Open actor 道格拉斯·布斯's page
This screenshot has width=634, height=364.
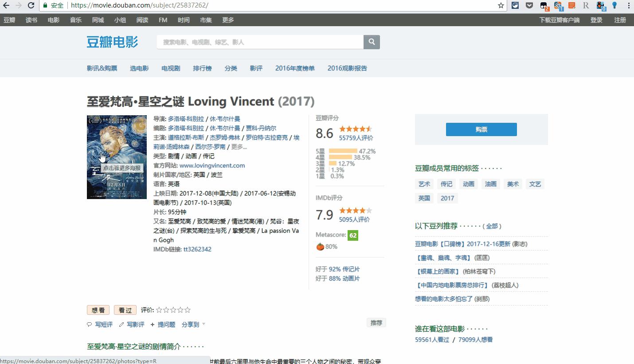pos(186,137)
